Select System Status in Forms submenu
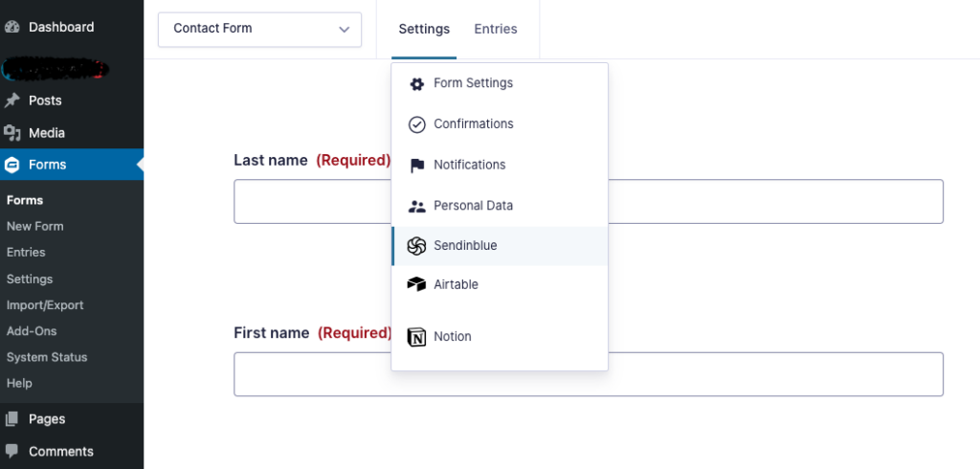Screen dimensions: 980x469 coord(47,357)
